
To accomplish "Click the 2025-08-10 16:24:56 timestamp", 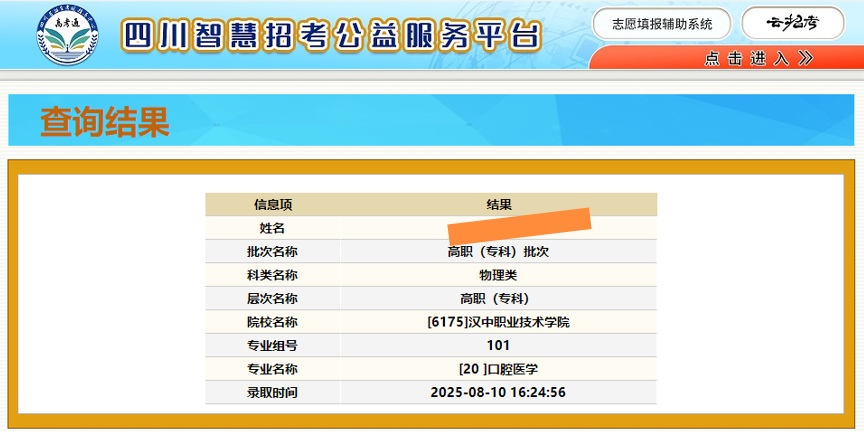I will (x=498, y=393).
